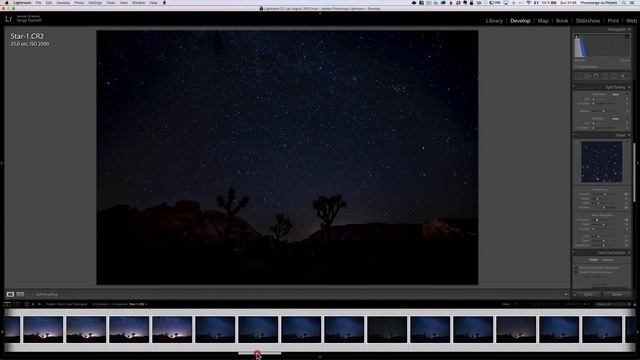
Task: Toggle Original Photo checkbox under histogram
Action: 576,67
